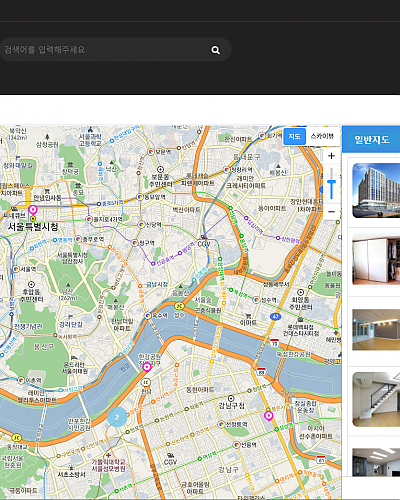Click the 서울역 station icon on map
The width and height of the screenshot is (400, 500).
pyautogui.click(x=16, y=269)
